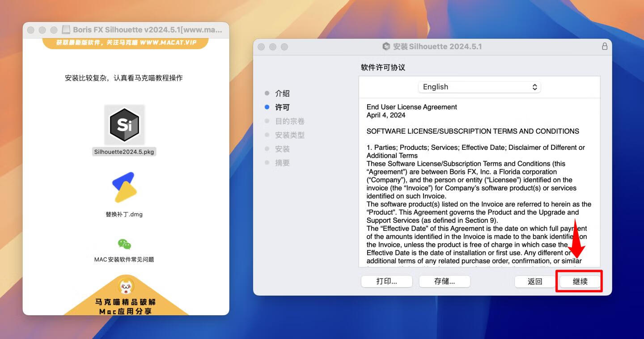The height and width of the screenshot is (339, 644).
Task: Click the MAC安装软件常见问题 label
Action: coord(124,259)
